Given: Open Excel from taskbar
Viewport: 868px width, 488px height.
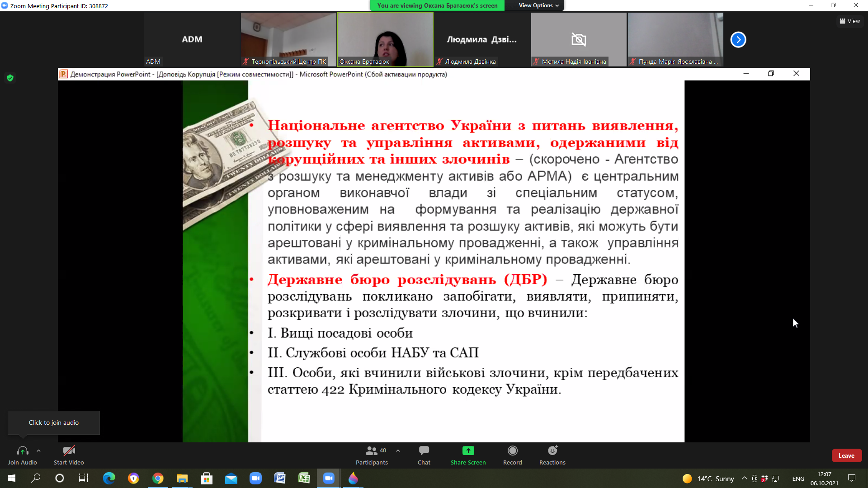Looking at the screenshot, I should click(x=304, y=478).
